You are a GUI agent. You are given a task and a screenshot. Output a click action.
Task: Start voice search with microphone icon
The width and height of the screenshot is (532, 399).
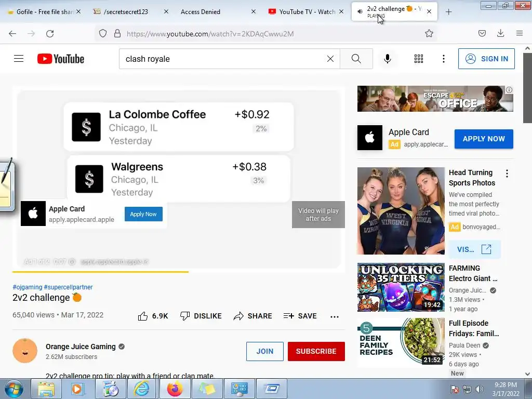click(x=387, y=59)
